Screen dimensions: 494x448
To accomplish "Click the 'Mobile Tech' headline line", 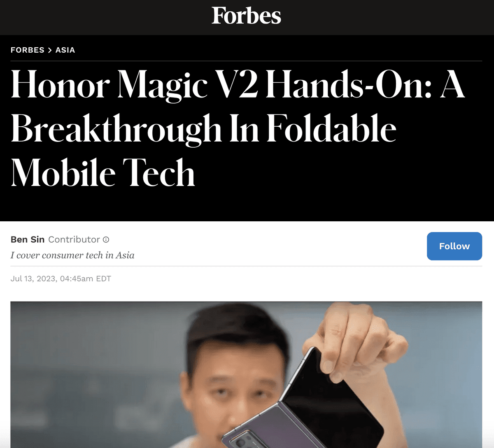I will (x=103, y=173).
